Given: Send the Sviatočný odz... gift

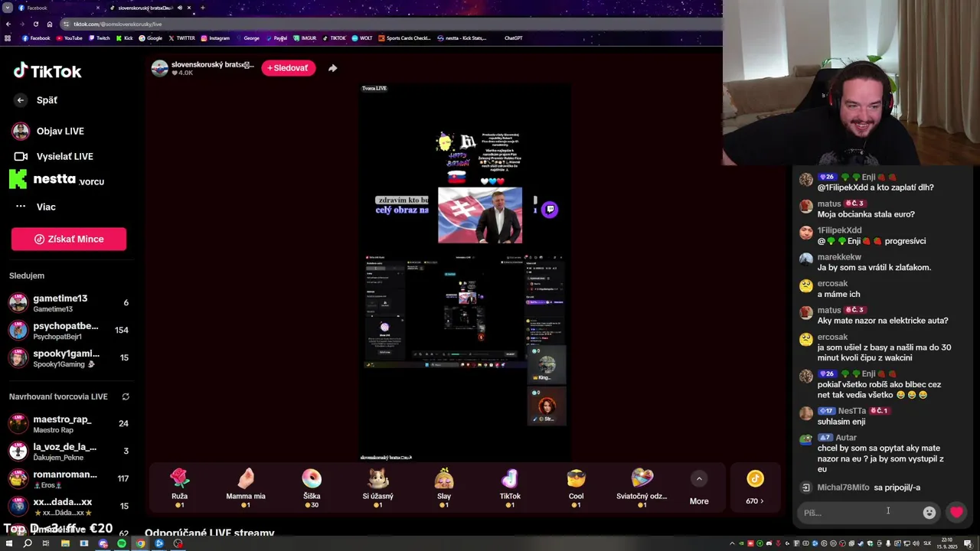Looking at the screenshot, I should (x=642, y=487).
